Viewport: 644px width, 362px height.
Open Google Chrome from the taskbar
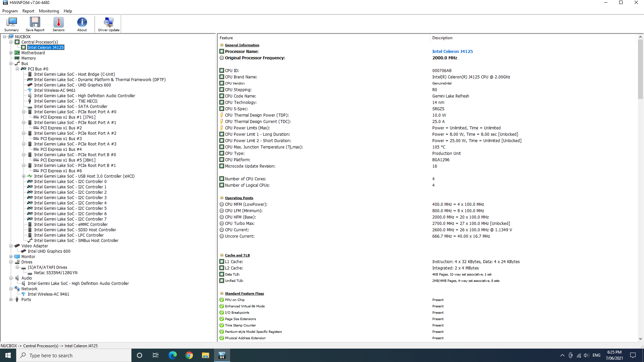(x=189, y=355)
